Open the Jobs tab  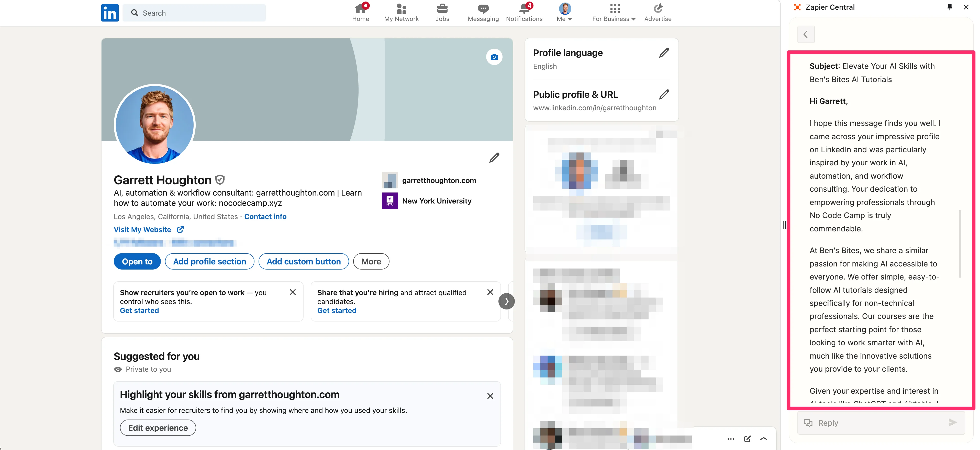click(x=442, y=13)
